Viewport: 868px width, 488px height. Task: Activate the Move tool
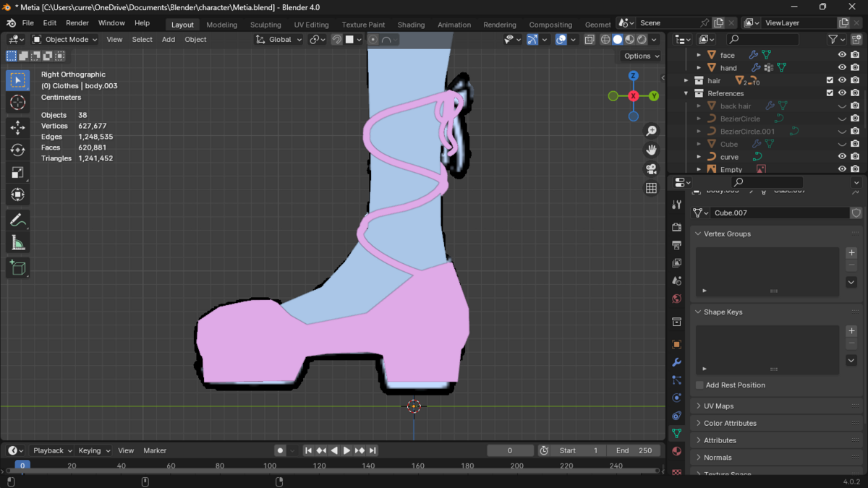(18, 128)
